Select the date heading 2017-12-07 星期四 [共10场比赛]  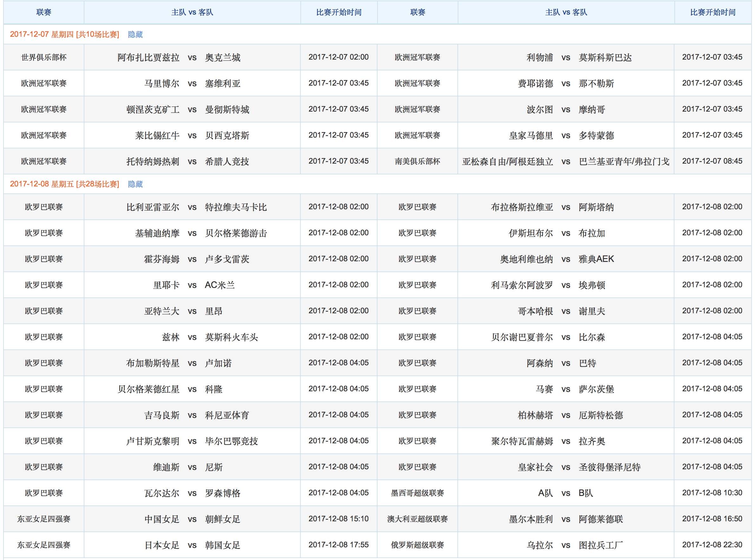[64, 35]
